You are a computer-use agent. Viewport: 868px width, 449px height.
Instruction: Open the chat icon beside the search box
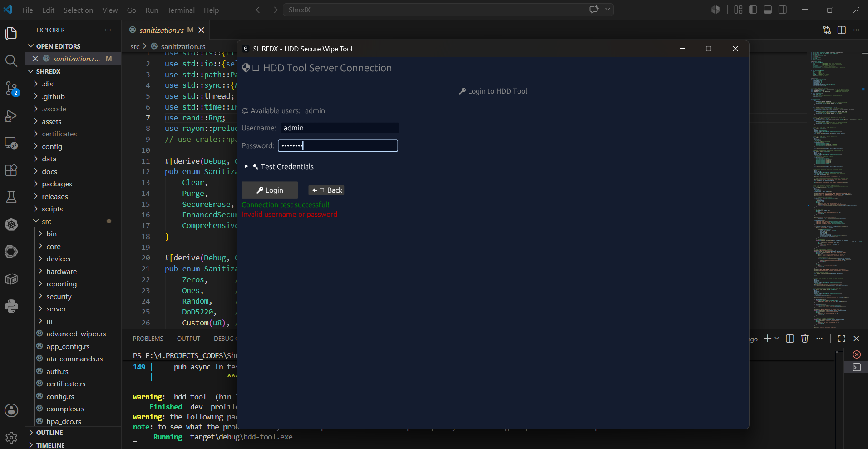[594, 10]
